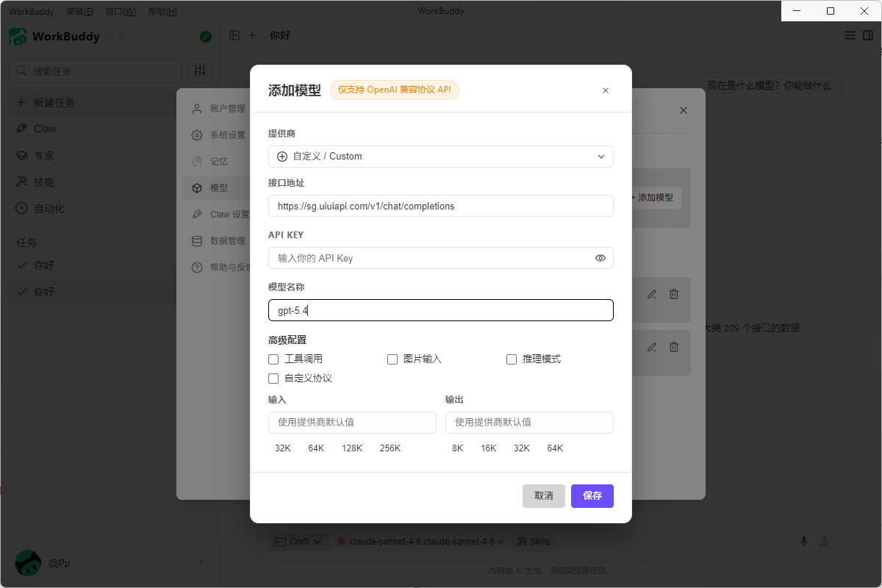Enable the 图片输入 checkbox
882x588 pixels.
click(392, 359)
